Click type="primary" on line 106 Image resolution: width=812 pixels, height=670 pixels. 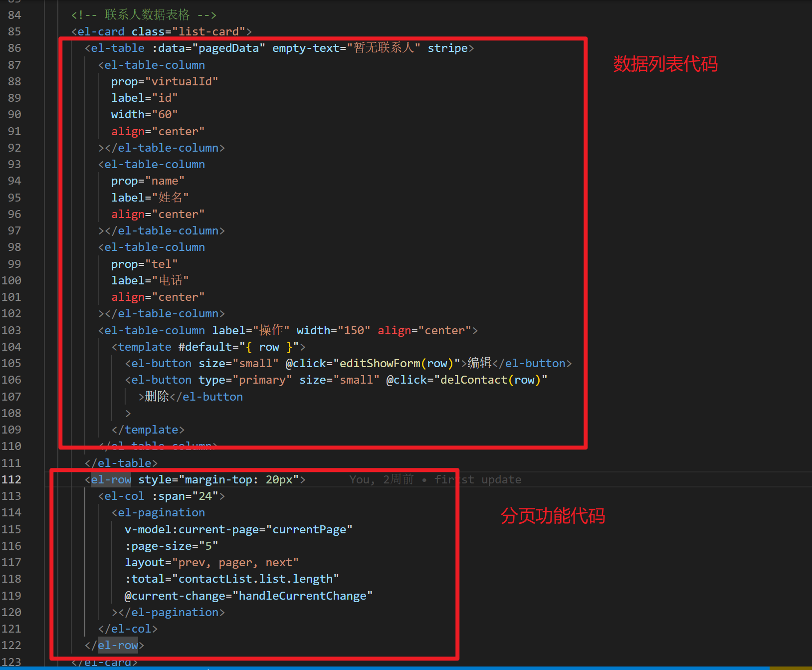click(x=245, y=380)
